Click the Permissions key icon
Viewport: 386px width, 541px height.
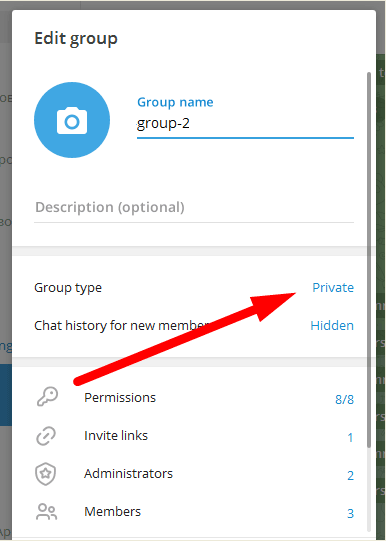(47, 397)
